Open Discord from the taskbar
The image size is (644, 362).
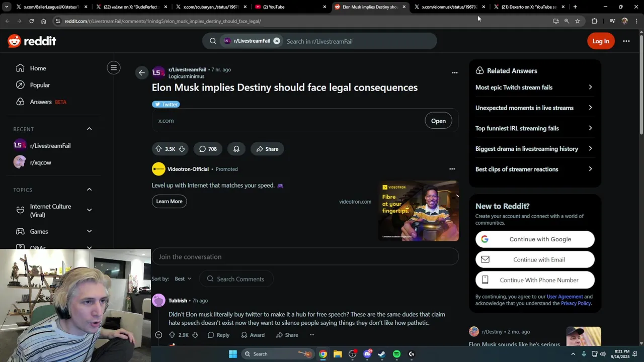tap(367, 354)
